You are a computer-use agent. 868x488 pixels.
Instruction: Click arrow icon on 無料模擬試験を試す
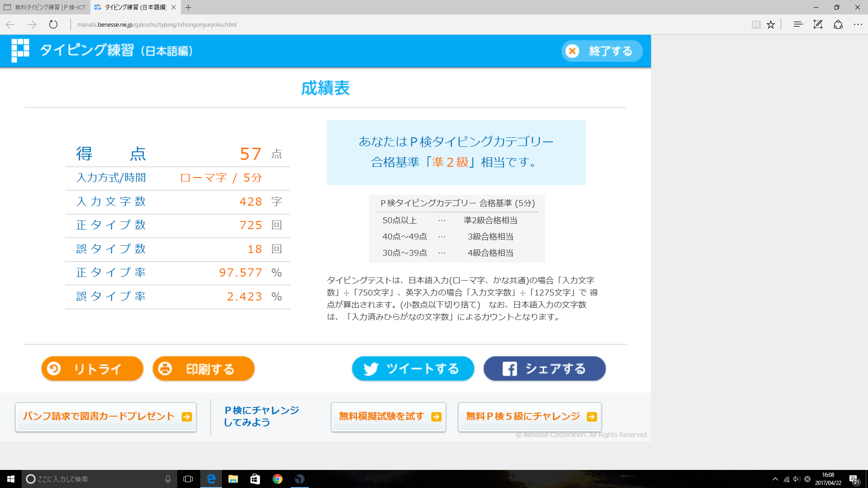pos(436,417)
